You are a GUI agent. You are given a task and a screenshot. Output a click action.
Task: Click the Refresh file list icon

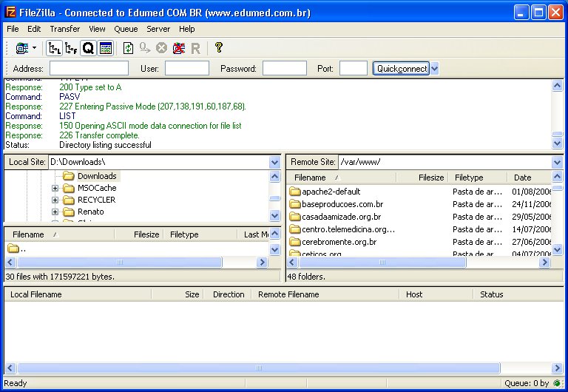coord(128,48)
